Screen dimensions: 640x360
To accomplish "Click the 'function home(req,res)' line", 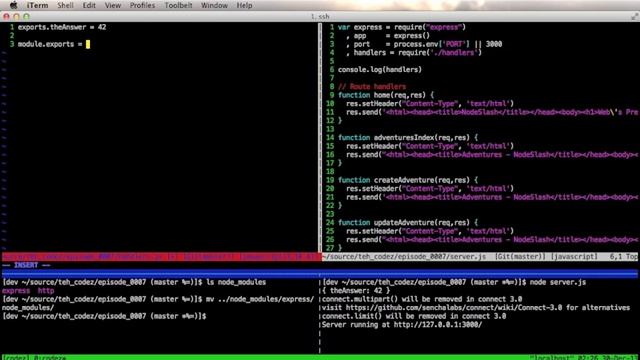I will click(386, 95).
